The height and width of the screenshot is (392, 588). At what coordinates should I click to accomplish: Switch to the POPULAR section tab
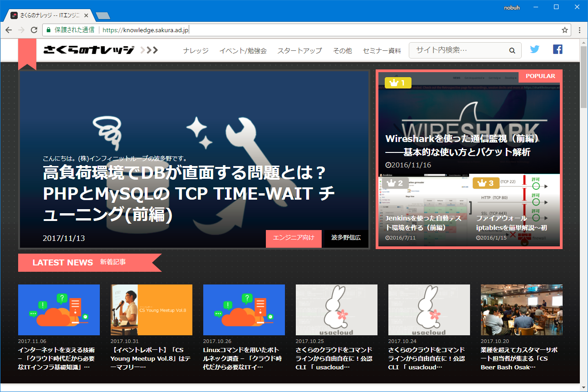click(x=540, y=76)
